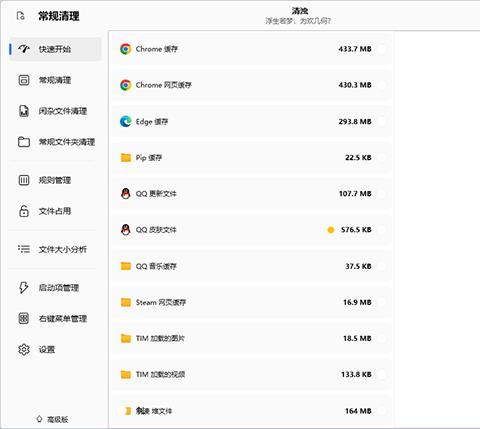Open the 规则管理 sidebar icon

click(x=24, y=180)
